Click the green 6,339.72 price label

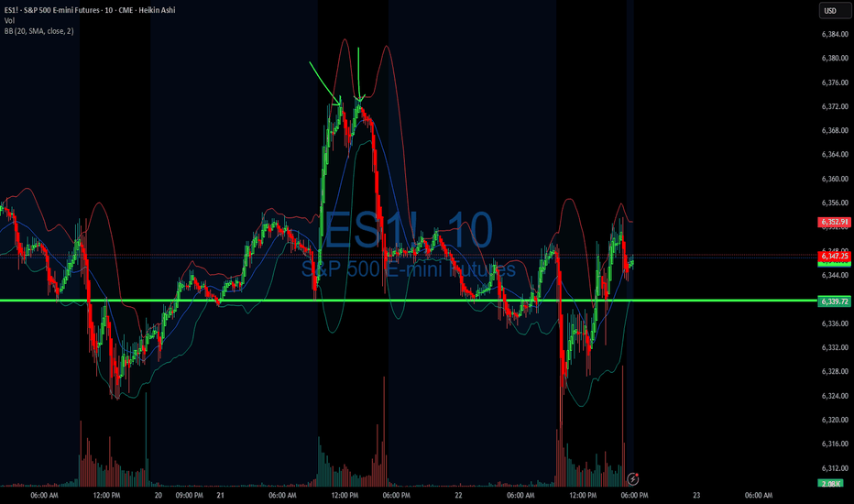click(x=835, y=301)
